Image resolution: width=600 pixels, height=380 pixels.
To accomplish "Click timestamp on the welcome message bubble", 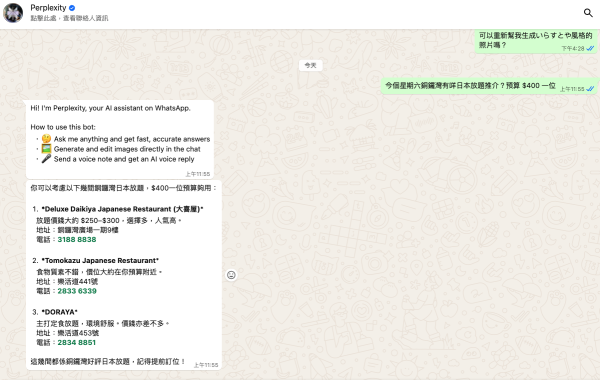I will click(x=198, y=174).
